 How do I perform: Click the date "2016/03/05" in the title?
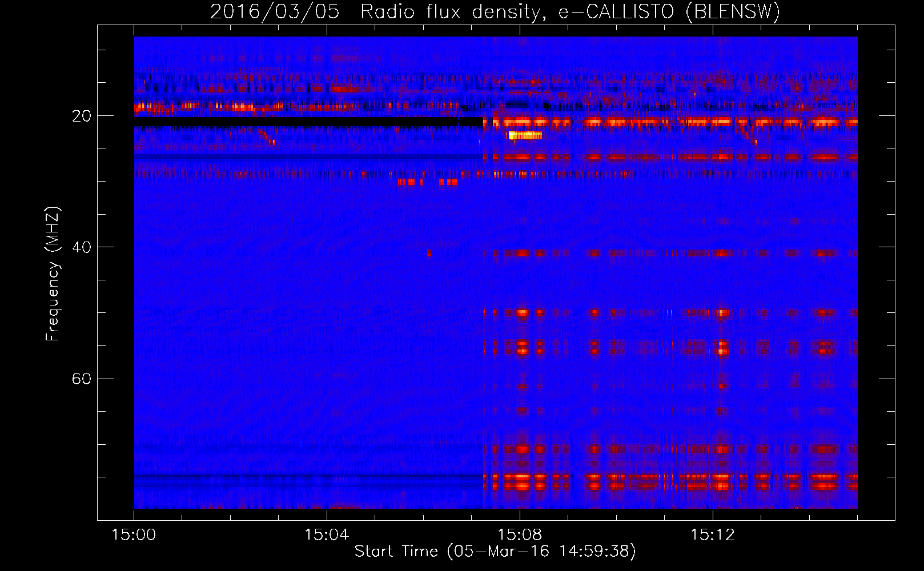click(x=275, y=12)
